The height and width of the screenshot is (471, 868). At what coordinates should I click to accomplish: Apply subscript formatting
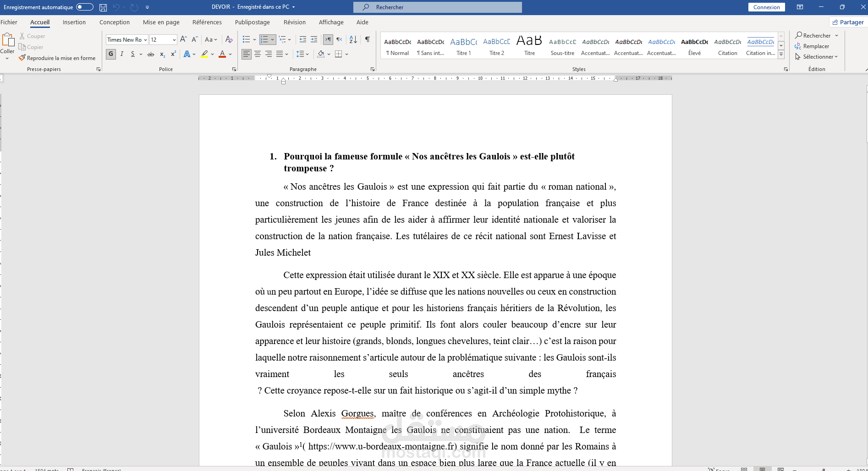(162, 54)
